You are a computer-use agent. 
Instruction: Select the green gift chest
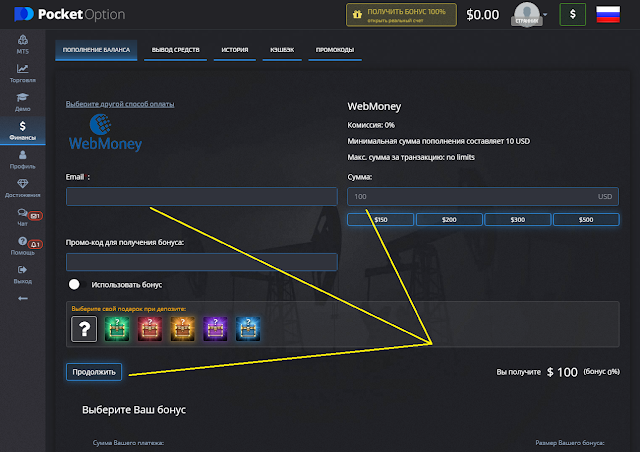(117, 329)
